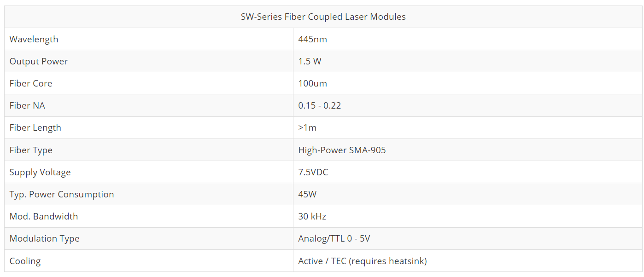Screen dimensions: 644x277
Task: Select the Fiber Type label
Action: 31,150
